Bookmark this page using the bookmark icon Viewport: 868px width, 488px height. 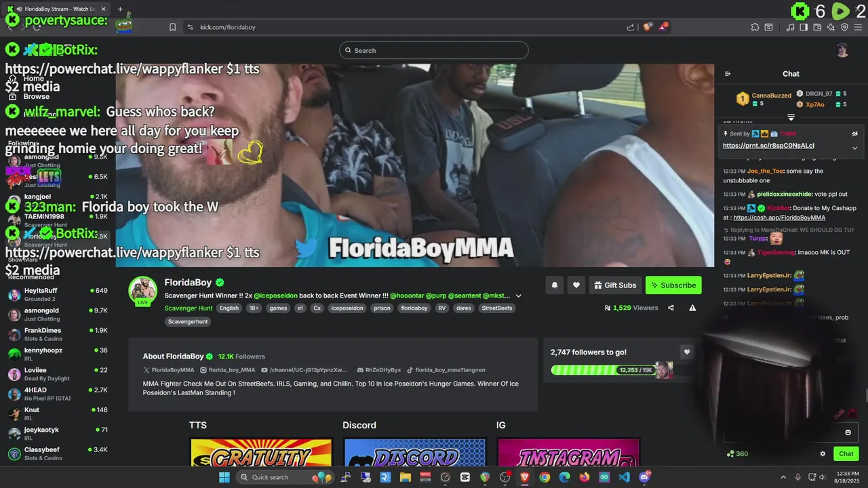(172, 27)
